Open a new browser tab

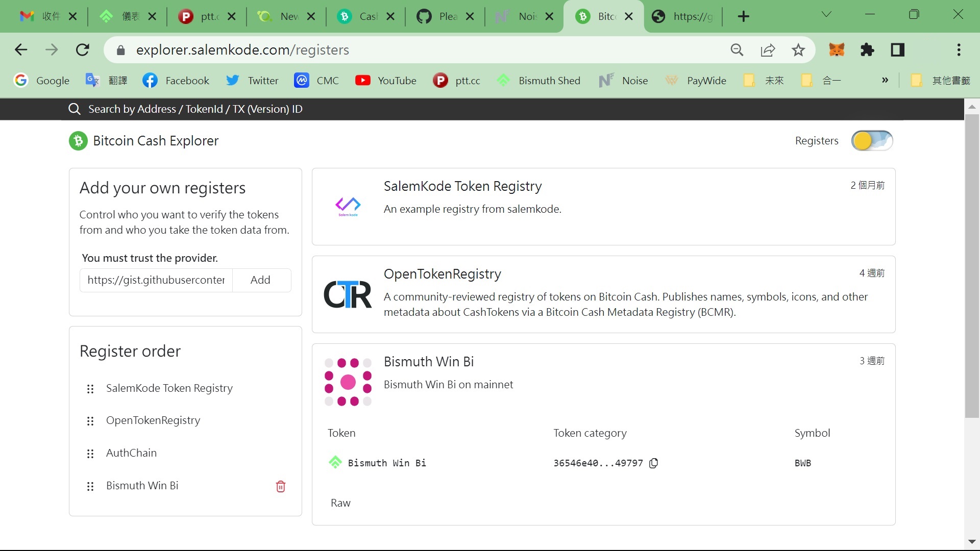(x=744, y=16)
